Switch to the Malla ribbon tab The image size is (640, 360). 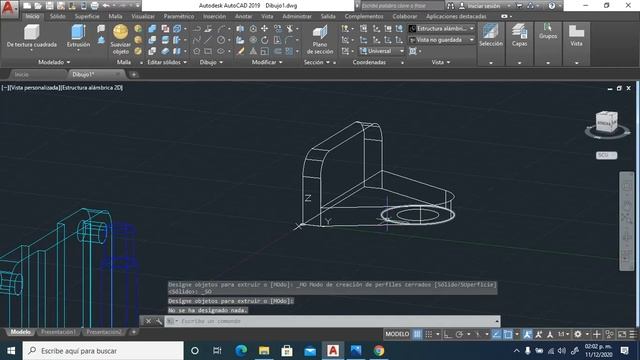[x=116, y=16]
